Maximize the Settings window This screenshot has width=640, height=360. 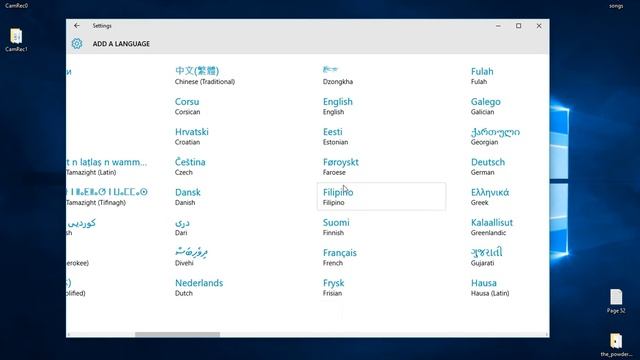(x=518, y=26)
